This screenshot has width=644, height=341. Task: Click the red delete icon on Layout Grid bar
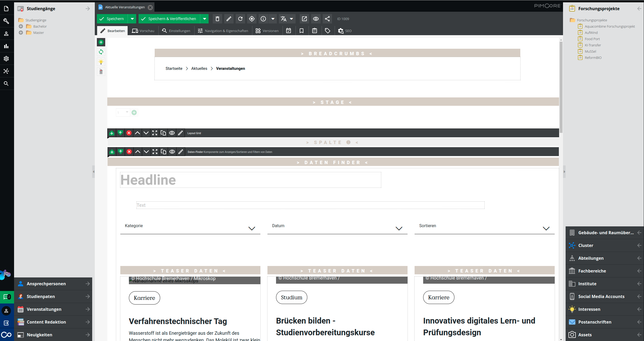(129, 133)
